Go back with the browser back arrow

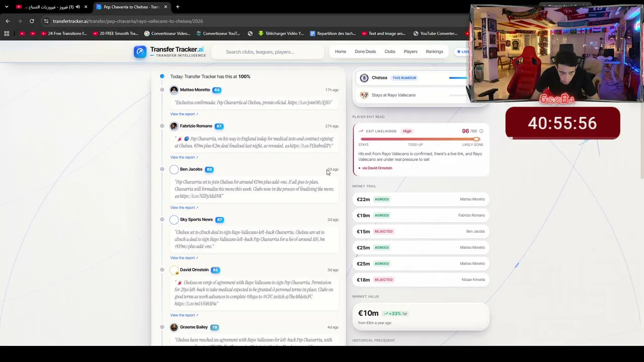point(8,21)
